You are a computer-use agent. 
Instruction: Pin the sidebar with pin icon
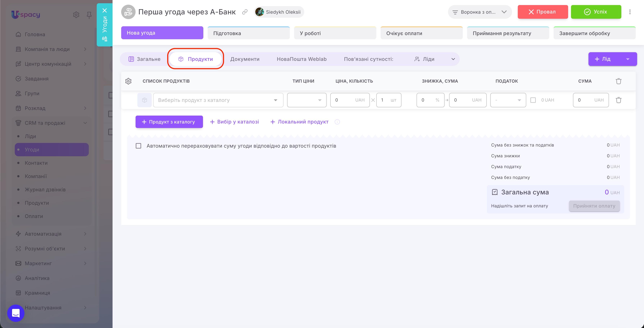(x=89, y=15)
